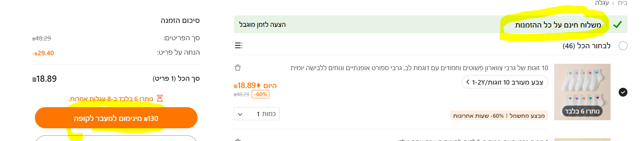
Task: Click the green checkmark in the free-shipping banner
Action: click(x=617, y=25)
